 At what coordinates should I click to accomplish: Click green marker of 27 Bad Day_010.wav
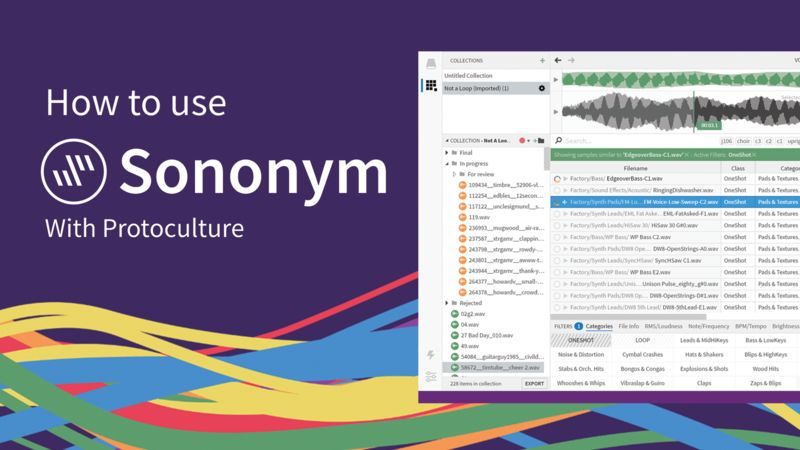[x=455, y=335]
